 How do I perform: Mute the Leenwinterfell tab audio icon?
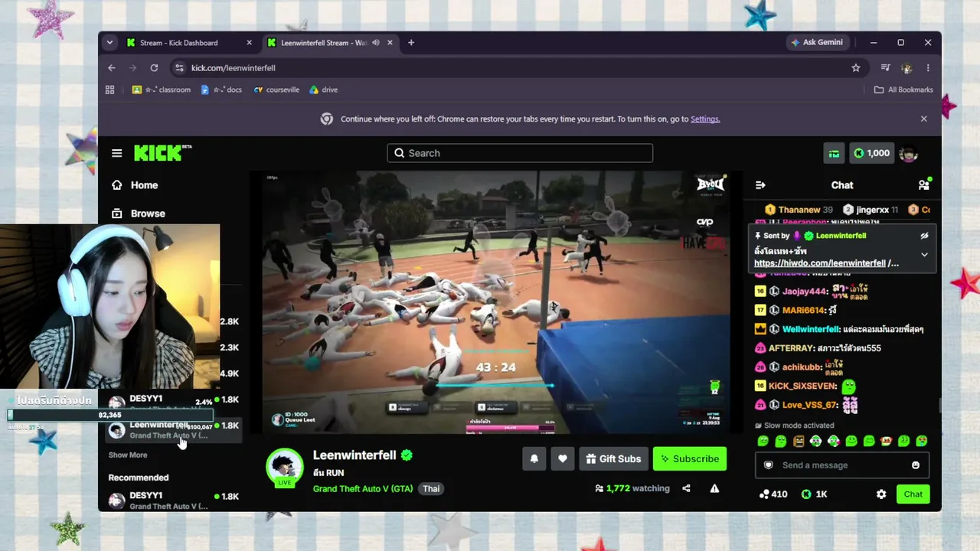click(x=376, y=43)
